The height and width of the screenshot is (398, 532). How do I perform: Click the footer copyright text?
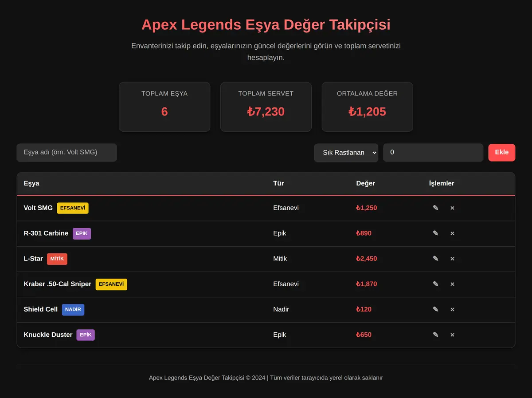pos(266,378)
